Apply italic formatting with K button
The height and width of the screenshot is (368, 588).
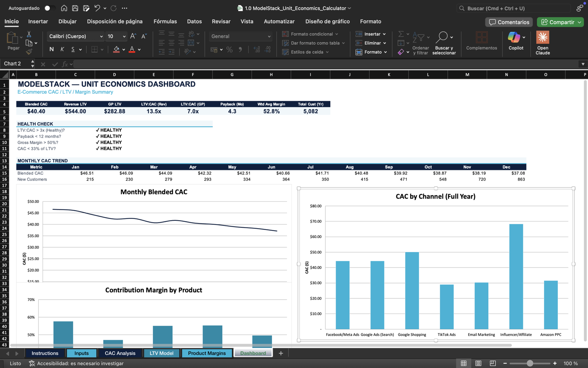coord(62,49)
